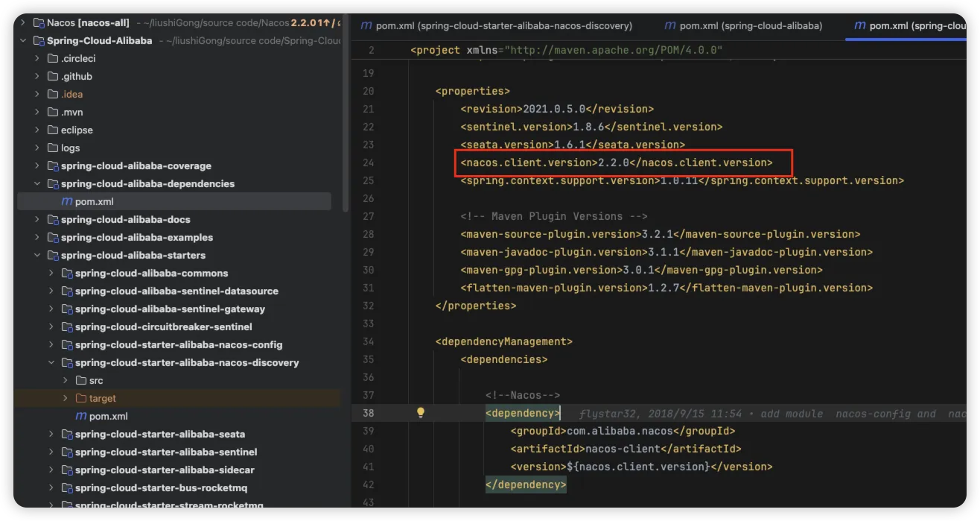
Task: Expand the spring-cloud-alibaba-coverage module
Action: click(37, 165)
